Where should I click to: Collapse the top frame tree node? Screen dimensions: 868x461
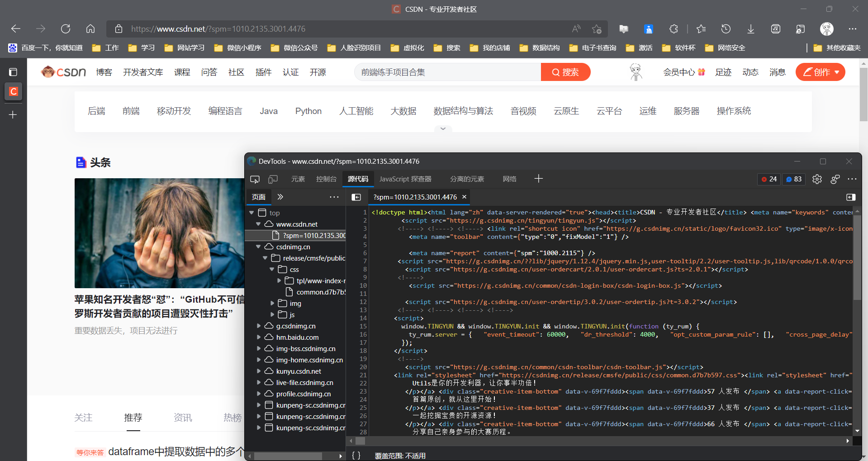[251, 213]
